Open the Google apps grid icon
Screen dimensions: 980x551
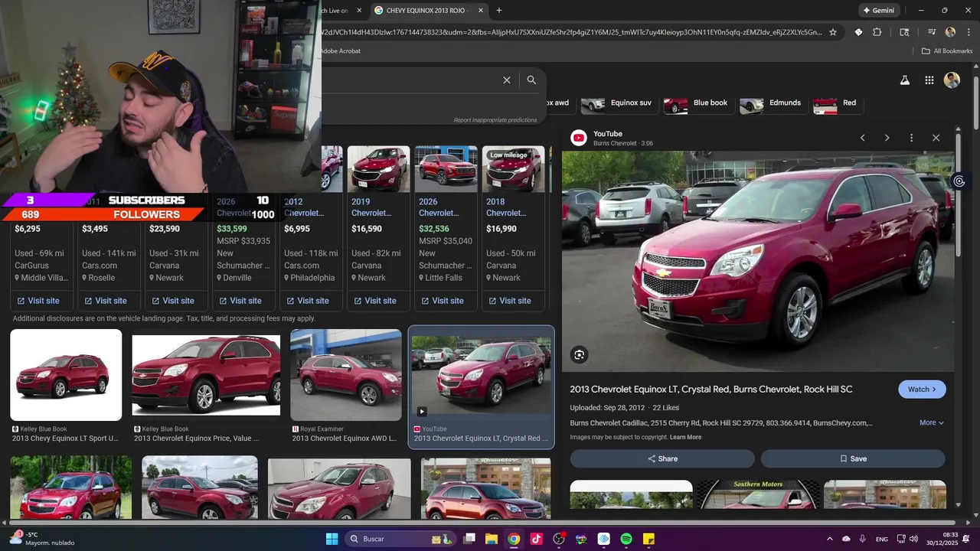click(x=929, y=80)
